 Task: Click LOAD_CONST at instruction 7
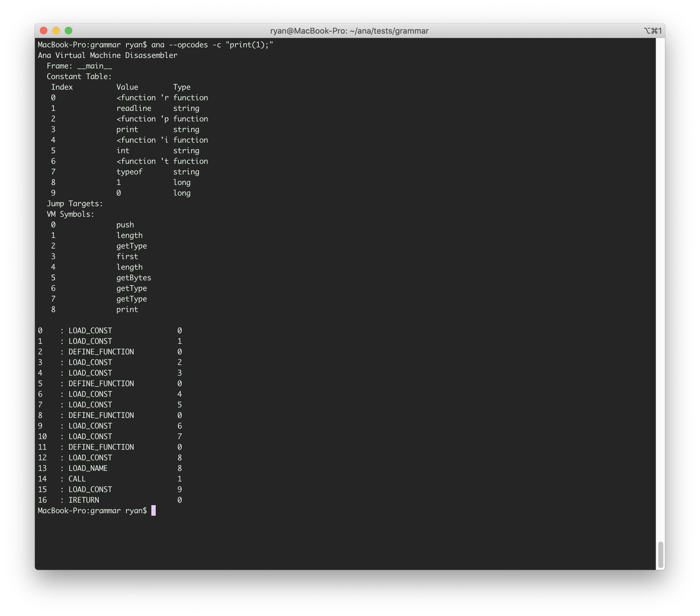[90, 405]
